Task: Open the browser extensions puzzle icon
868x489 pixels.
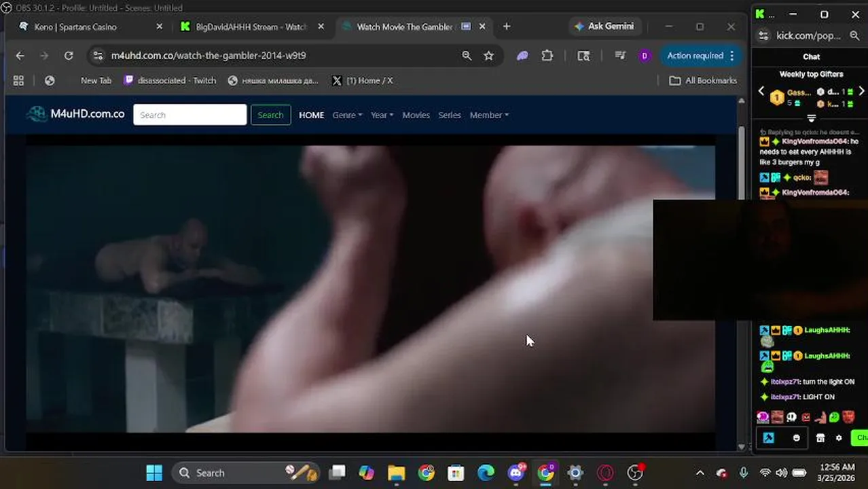Action: [547, 56]
